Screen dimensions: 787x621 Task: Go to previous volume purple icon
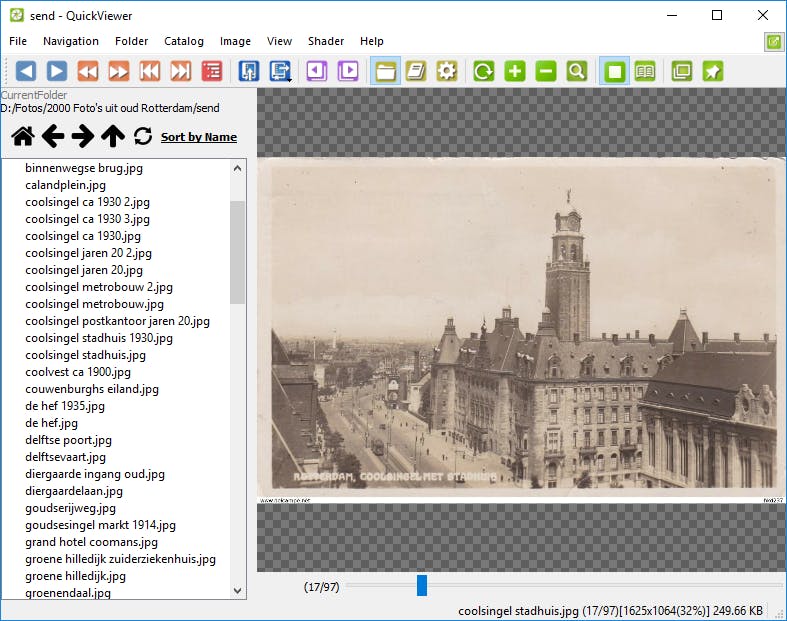[317, 71]
